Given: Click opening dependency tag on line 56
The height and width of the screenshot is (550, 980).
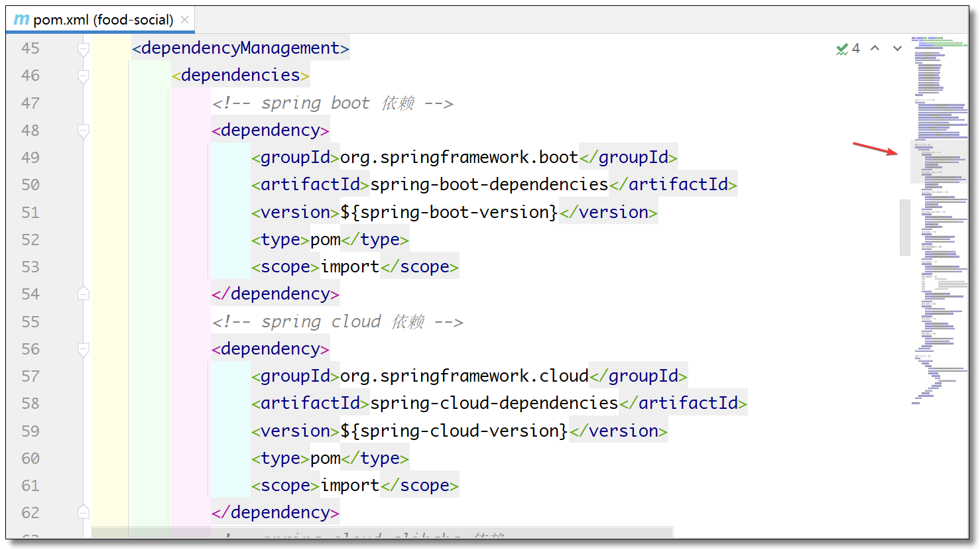Looking at the screenshot, I should point(270,349).
